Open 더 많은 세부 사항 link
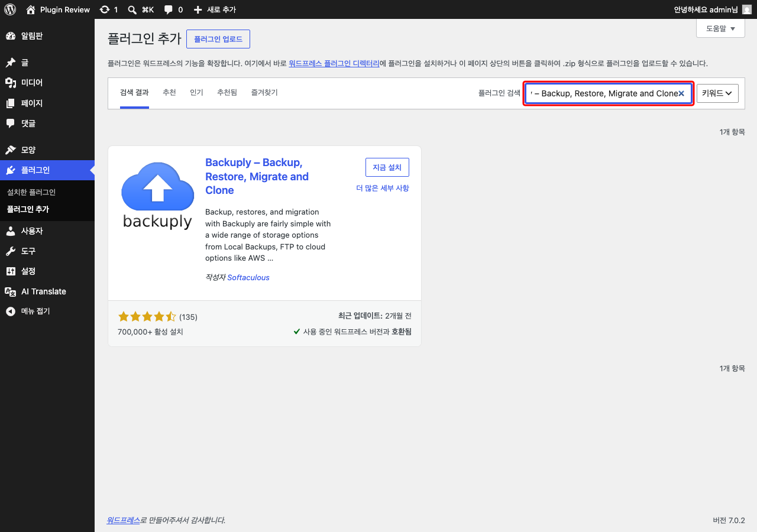 383,188
